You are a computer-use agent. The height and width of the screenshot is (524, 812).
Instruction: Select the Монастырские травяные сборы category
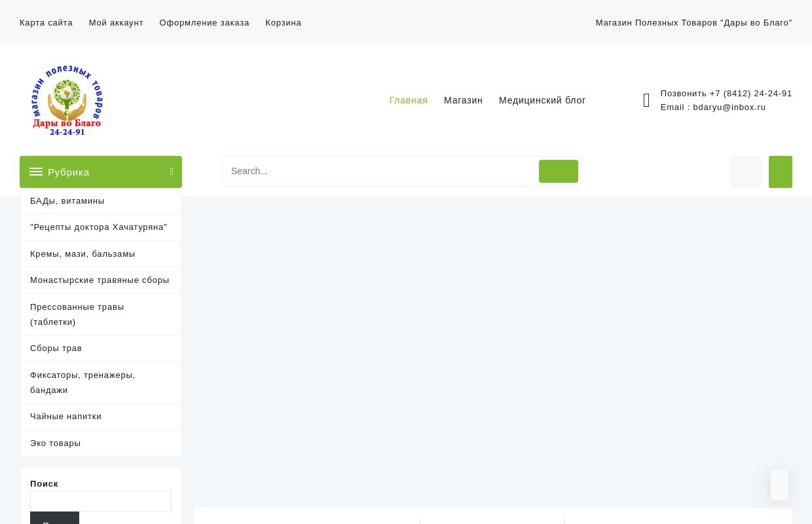(x=100, y=280)
